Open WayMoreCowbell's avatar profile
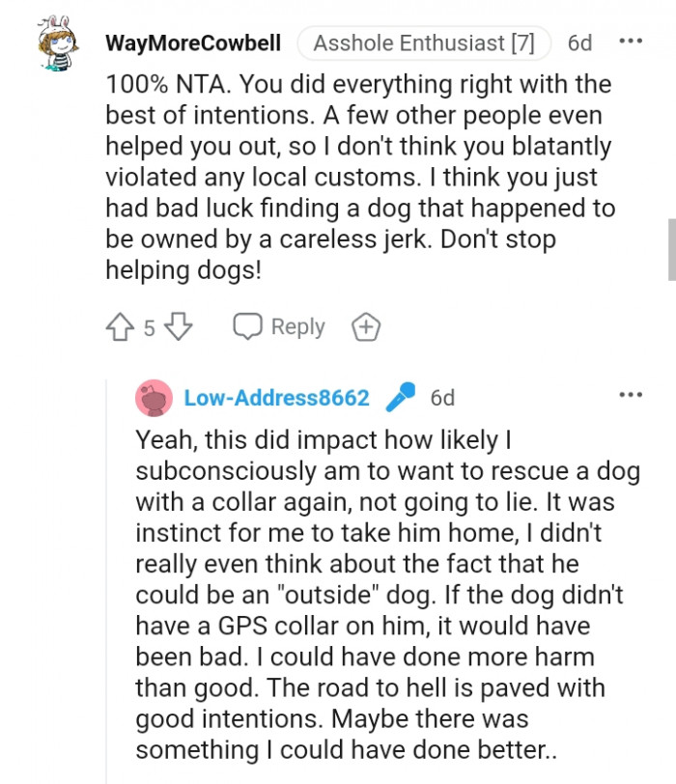 click(59, 44)
